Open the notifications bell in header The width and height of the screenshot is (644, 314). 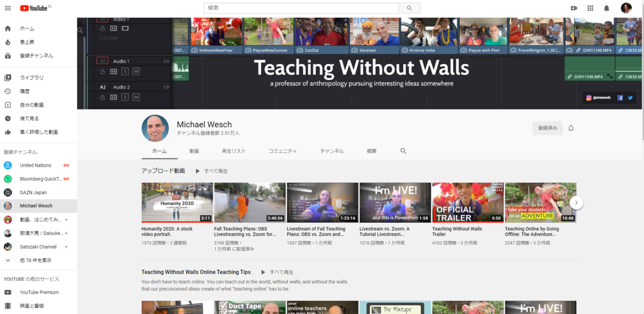click(606, 8)
